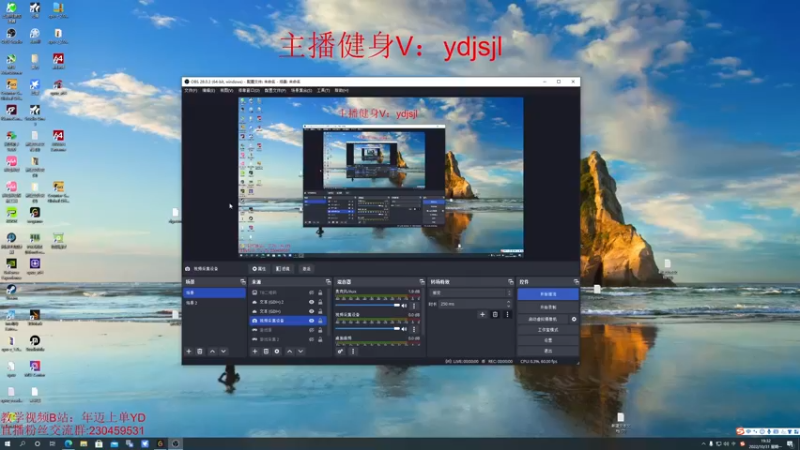
Task: Open 属性 for the selected source
Action: point(259,269)
